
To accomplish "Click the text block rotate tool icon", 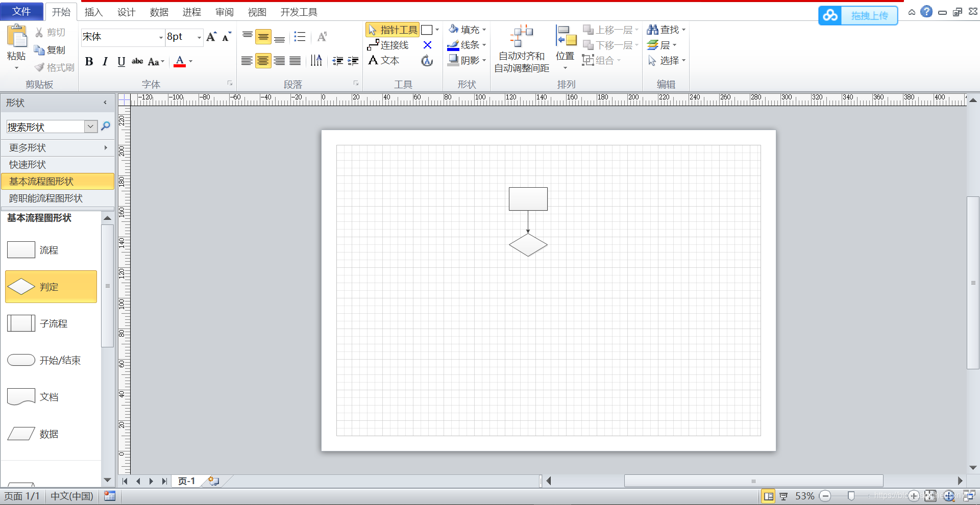I will point(427,61).
